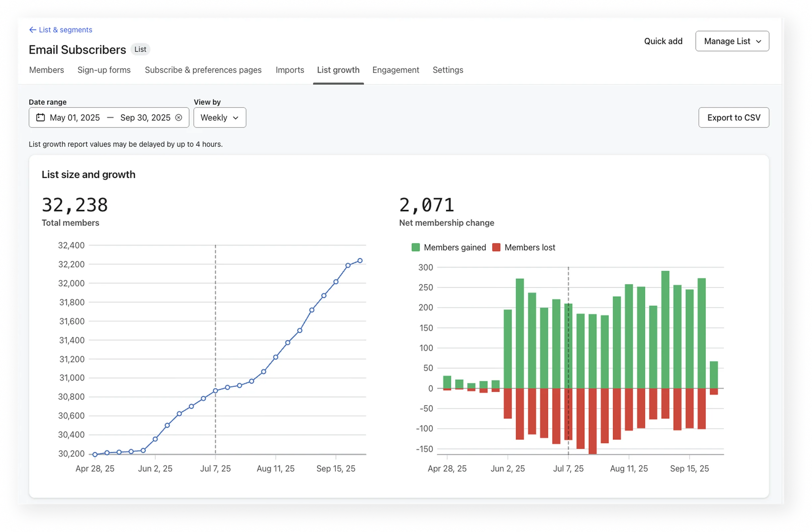The image size is (812, 532).
Task: Open the Manage List dropdown
Action: pos(732,41)
